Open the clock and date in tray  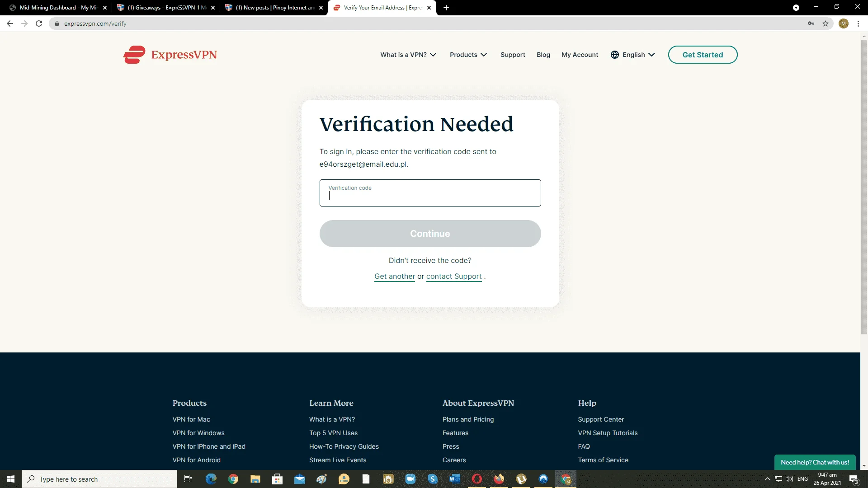827,479
